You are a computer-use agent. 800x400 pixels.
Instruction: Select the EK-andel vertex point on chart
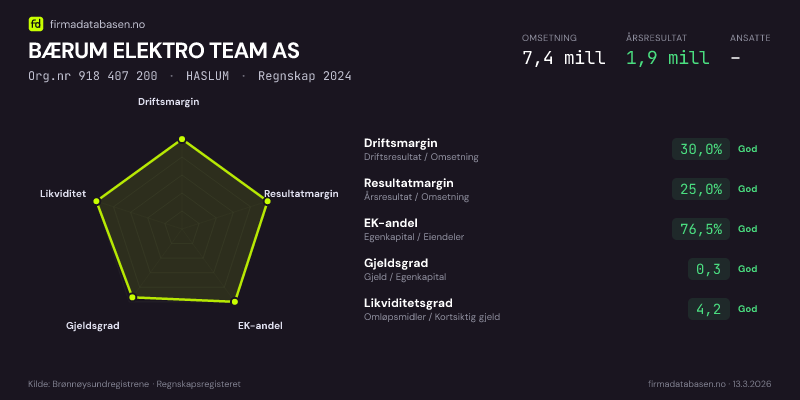coord(235,301)
